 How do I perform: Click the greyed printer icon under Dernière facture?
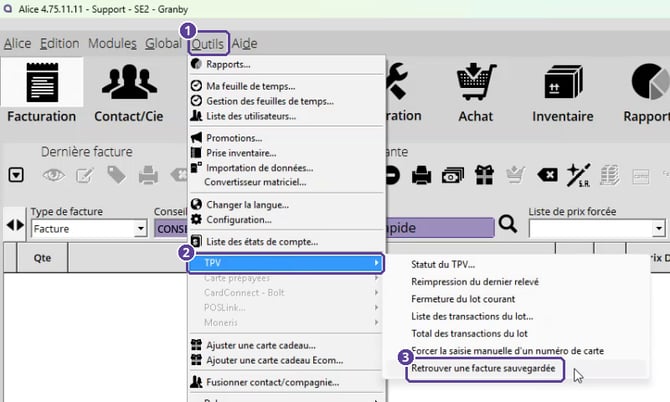coord(148,175)
